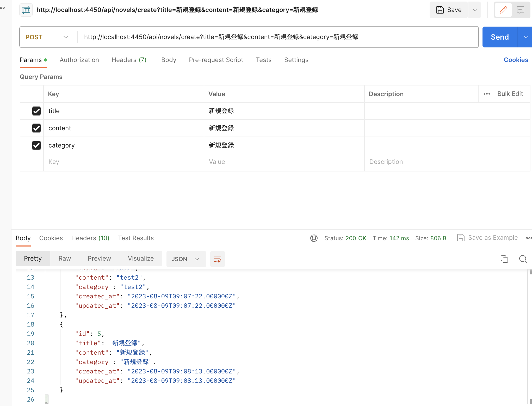Switch response view to Visualize
The height and width of the screenshot is (406, 532).
[141, 259]
